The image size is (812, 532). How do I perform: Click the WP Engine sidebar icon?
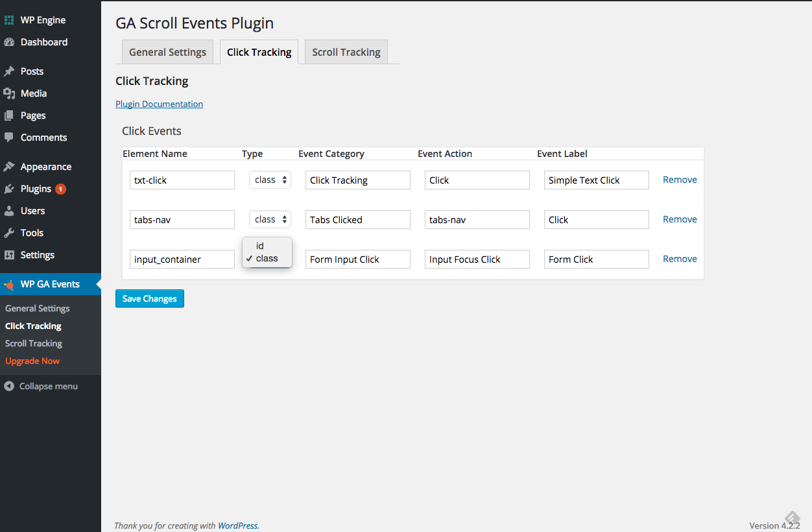pos(9,20)
